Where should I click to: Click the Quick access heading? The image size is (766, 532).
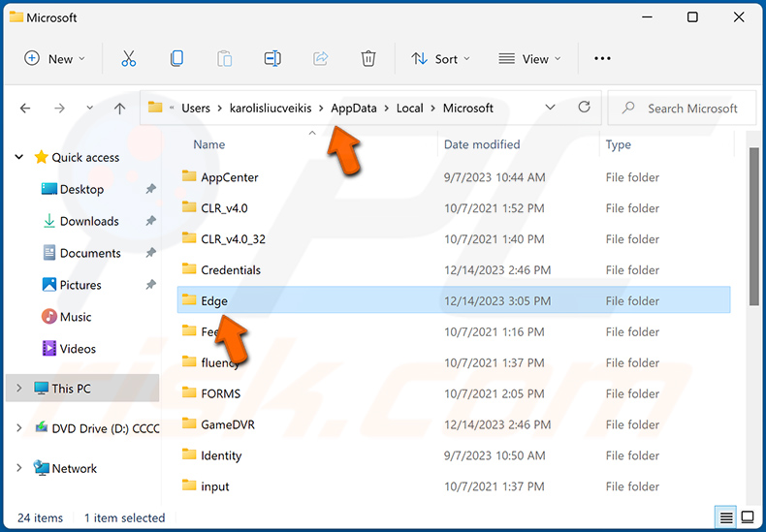point(85,157)
